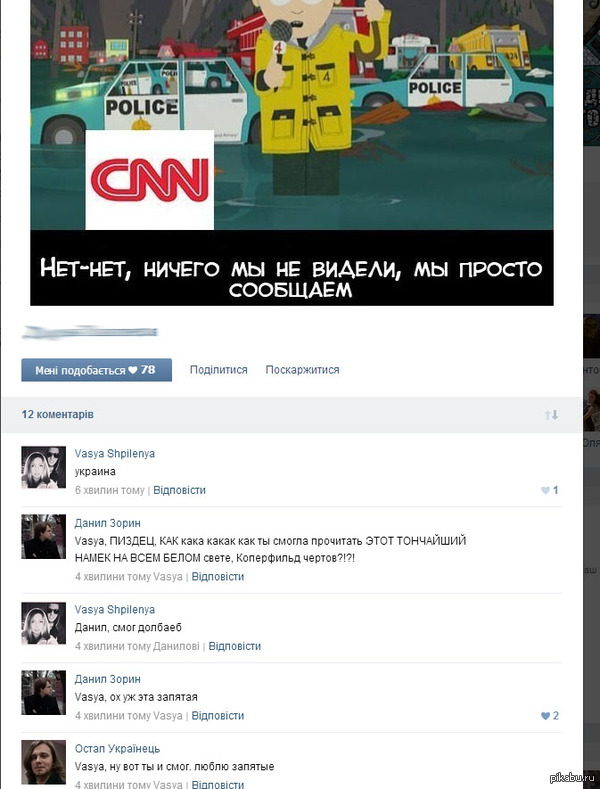
Task: Open Остап Українець avatar
Action: (43, 762)
